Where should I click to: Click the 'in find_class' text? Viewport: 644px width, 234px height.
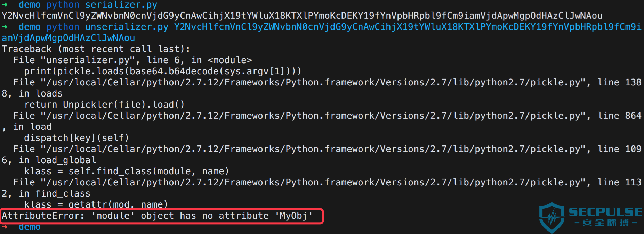click(55, 194)
